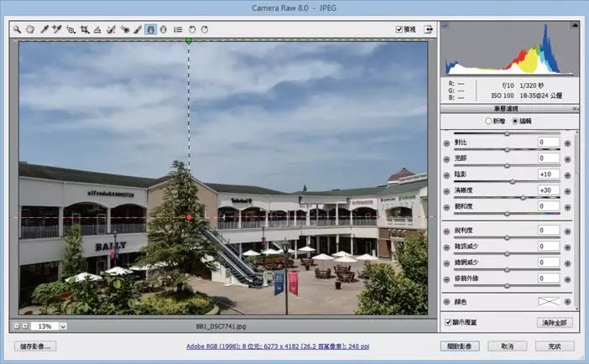Open the Adobe RGB workflow options link

pos(278,346)
